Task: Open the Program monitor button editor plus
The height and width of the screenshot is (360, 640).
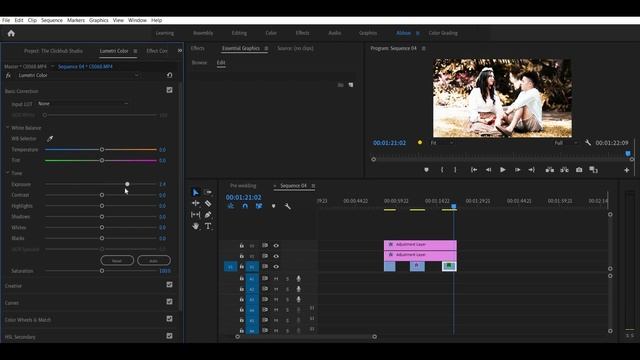Action: click(x=627, y=170)
